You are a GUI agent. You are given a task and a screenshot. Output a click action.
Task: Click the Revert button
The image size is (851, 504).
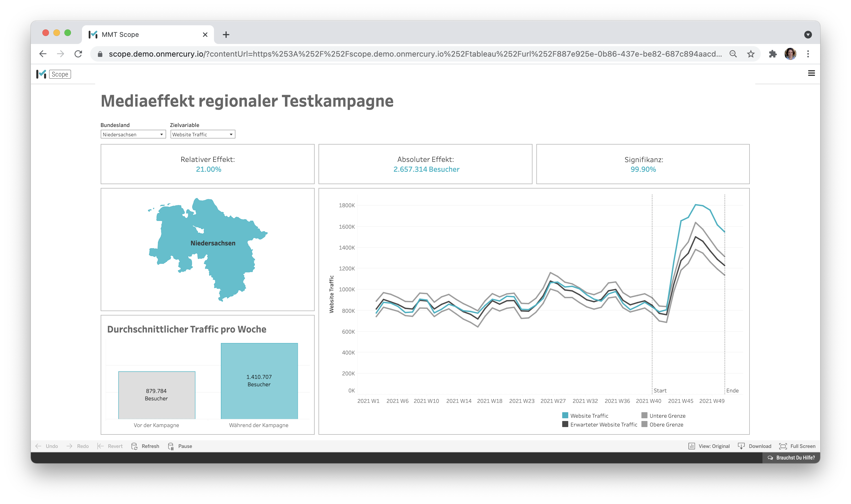pos(110,446)
